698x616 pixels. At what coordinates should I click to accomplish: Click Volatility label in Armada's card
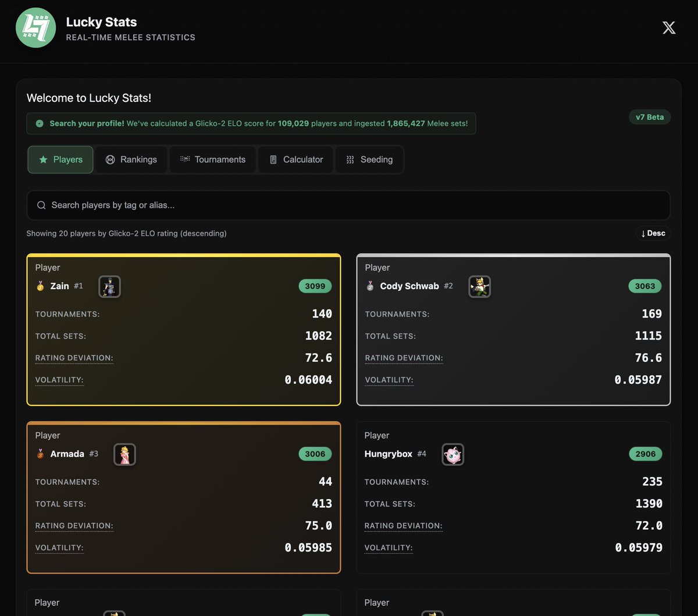tap(59, 548)
